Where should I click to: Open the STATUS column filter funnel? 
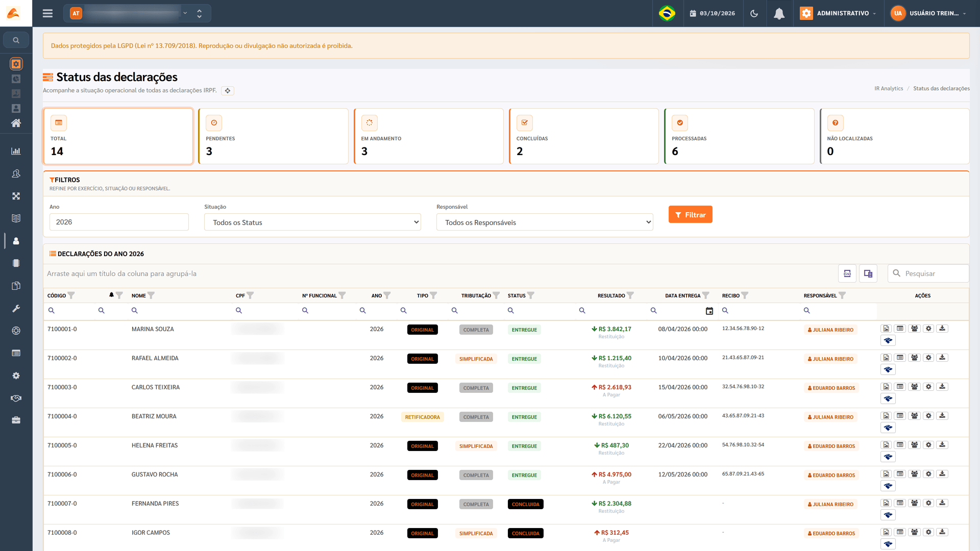(531, 295)
